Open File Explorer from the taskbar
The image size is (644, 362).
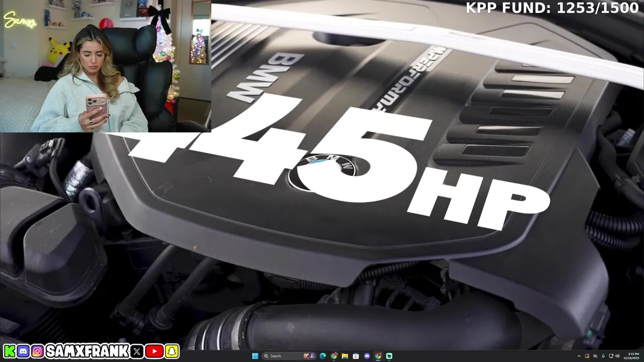(x=345, y=356)
